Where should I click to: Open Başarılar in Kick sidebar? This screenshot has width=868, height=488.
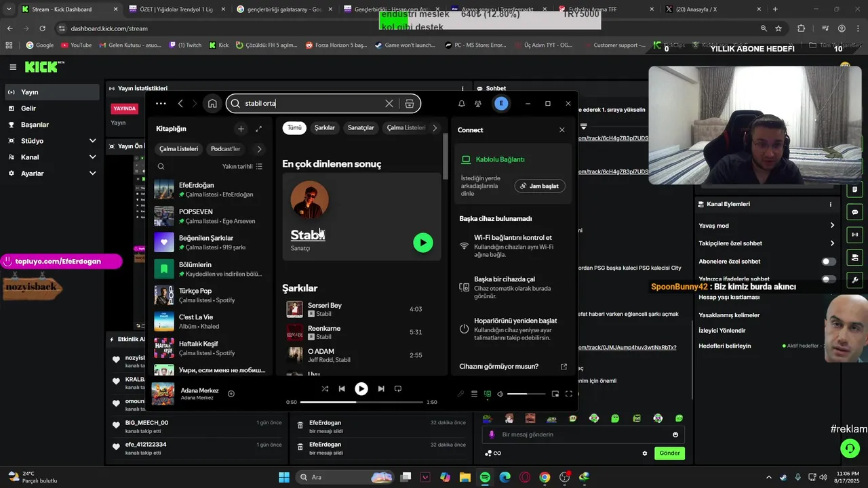click(52, 125)
